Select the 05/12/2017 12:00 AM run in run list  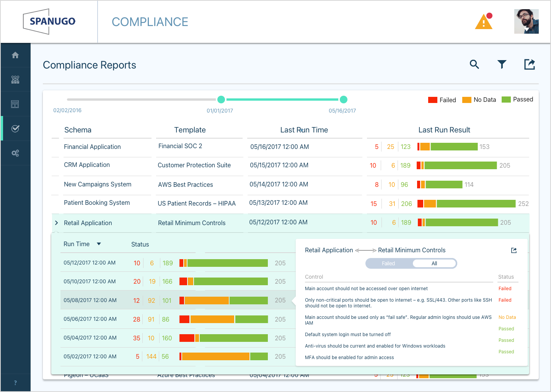click(90, 263)
